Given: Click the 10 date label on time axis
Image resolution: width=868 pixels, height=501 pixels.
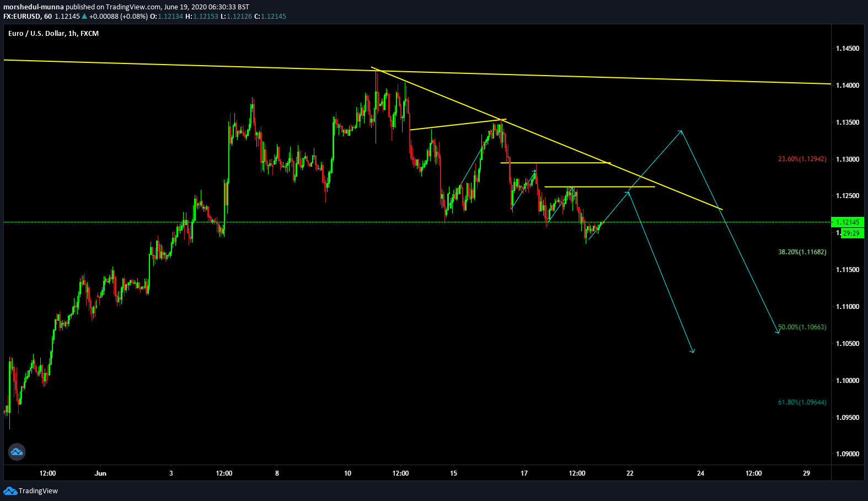Looking at the screenshot, I should pyautogui.click(x=347, y=473).
